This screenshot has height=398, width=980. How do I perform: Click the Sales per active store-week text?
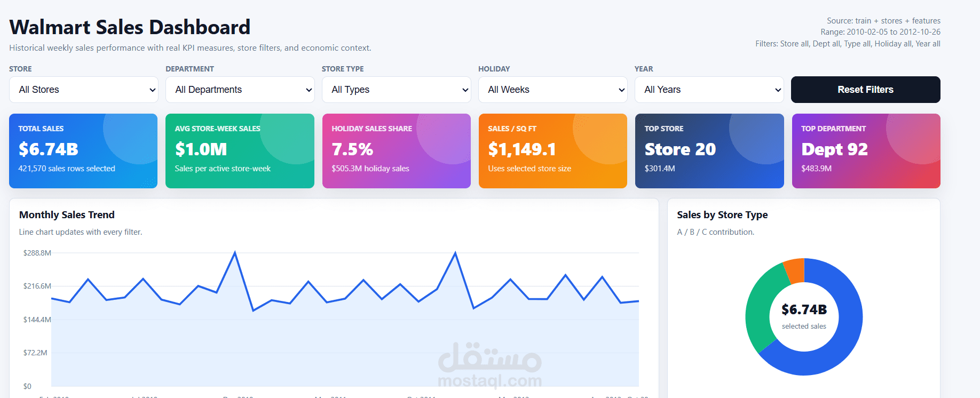223,169
